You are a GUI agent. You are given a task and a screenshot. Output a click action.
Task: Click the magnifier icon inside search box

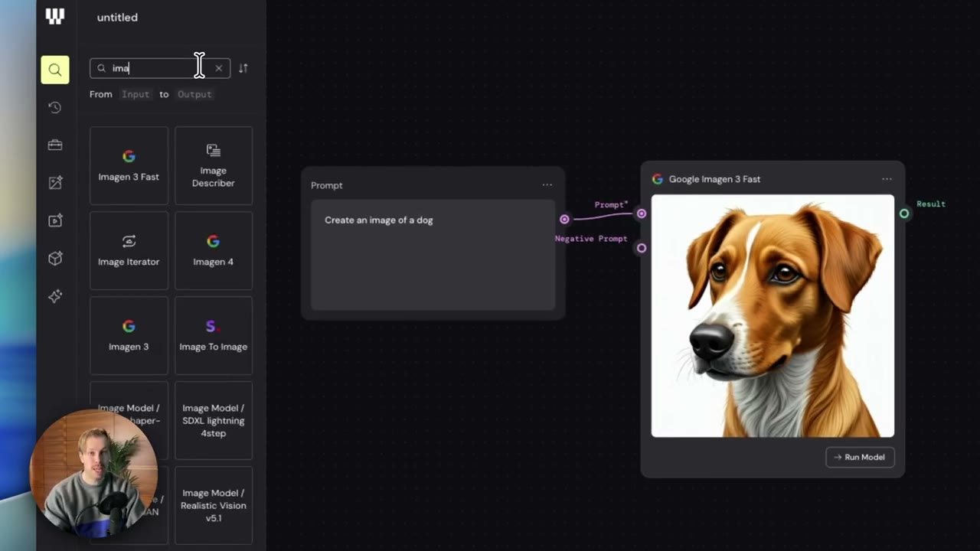101,68
